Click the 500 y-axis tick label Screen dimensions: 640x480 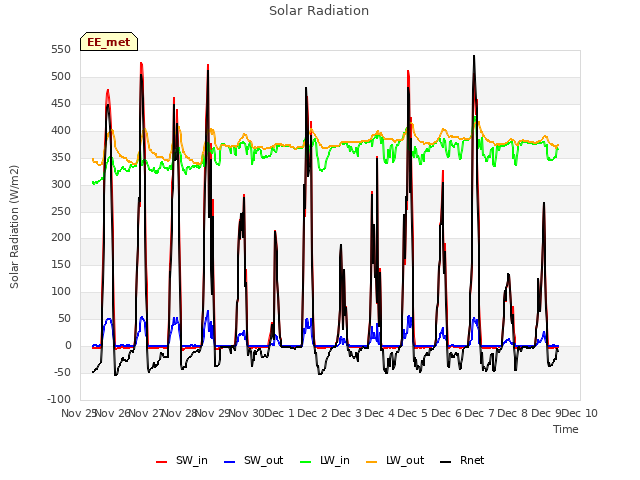point(61,77)
